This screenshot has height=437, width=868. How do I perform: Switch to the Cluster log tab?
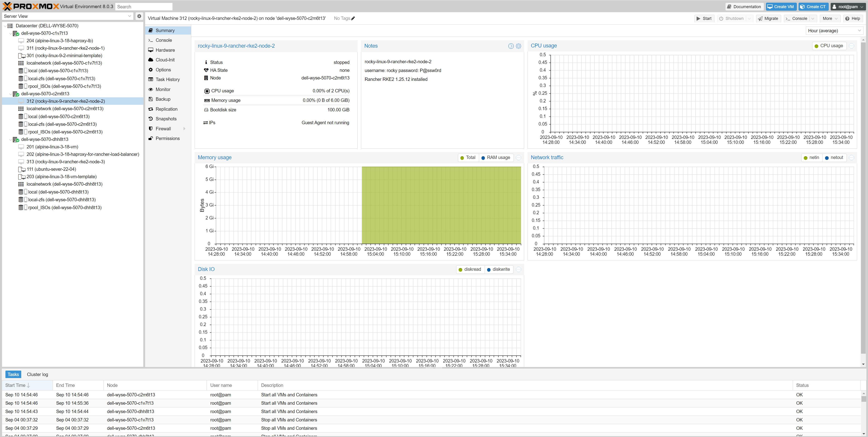pos(37,374)
